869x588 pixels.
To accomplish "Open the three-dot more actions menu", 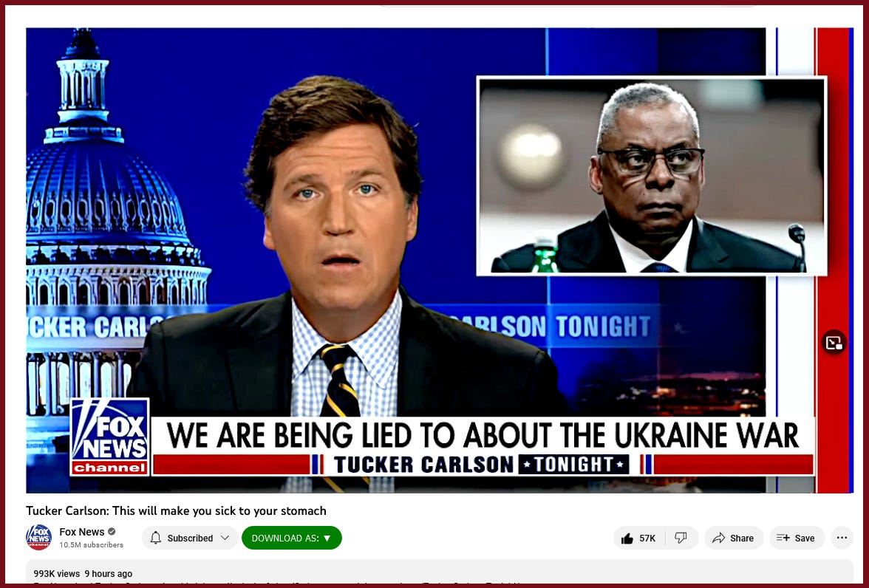I will [x=842, y=538].
